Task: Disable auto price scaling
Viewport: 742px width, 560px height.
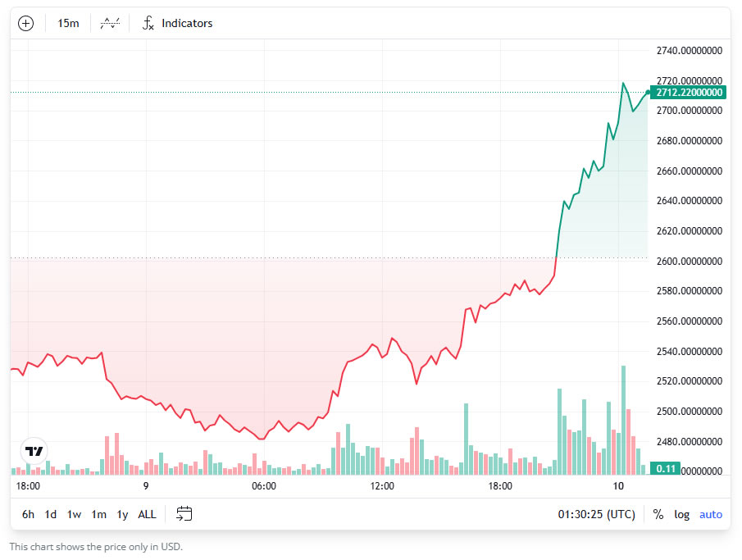Action: 710,514
